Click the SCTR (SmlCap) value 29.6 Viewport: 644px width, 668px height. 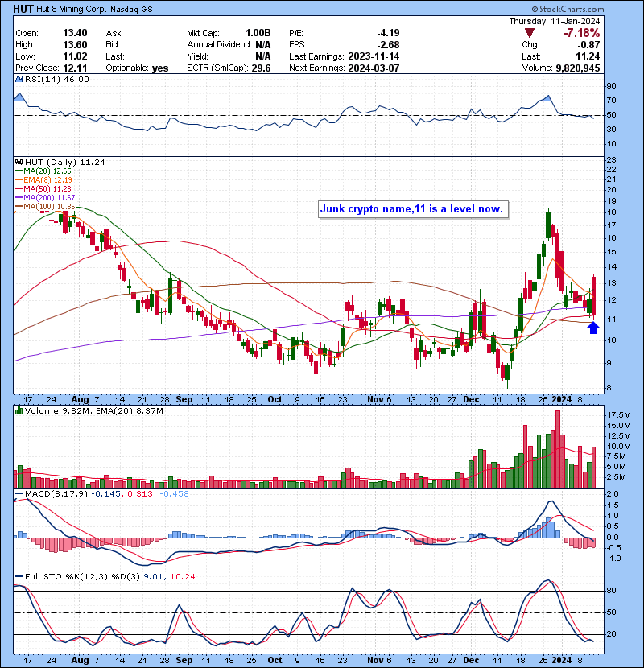(x=262, y=68)
